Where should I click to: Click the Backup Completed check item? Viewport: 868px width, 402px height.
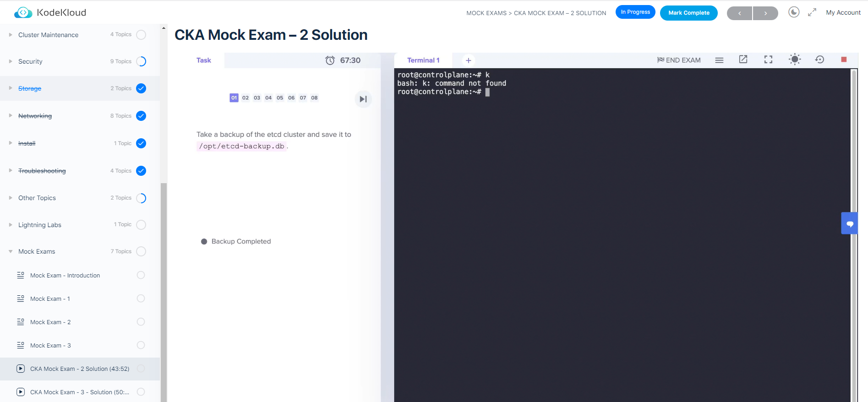(236, 241)
